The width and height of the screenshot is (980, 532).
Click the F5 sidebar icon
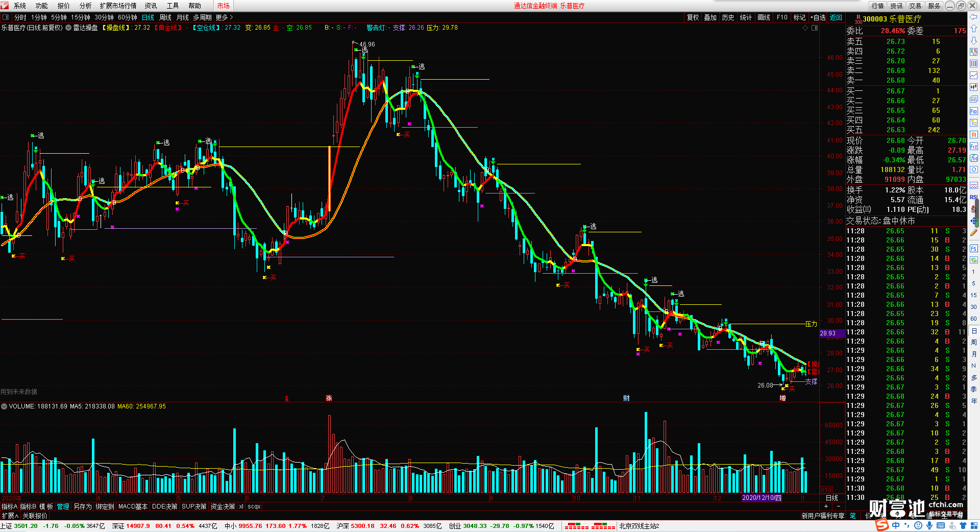[x=974, y=249]
